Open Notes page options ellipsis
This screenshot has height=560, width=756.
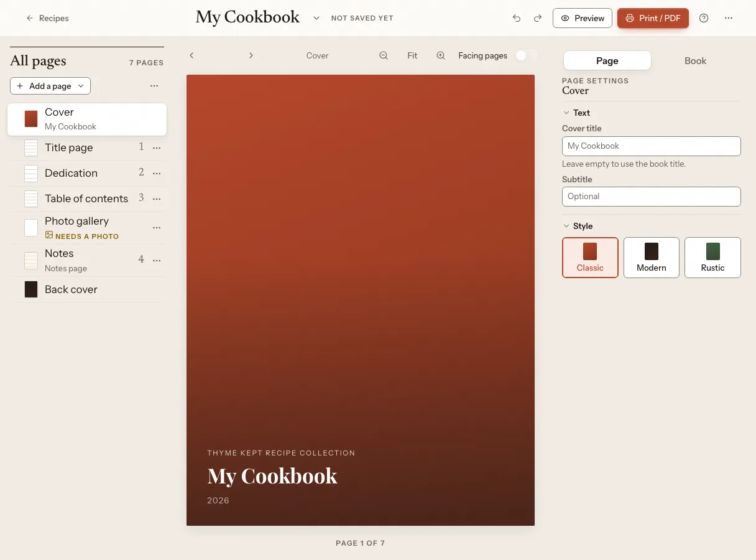(157, 260)
